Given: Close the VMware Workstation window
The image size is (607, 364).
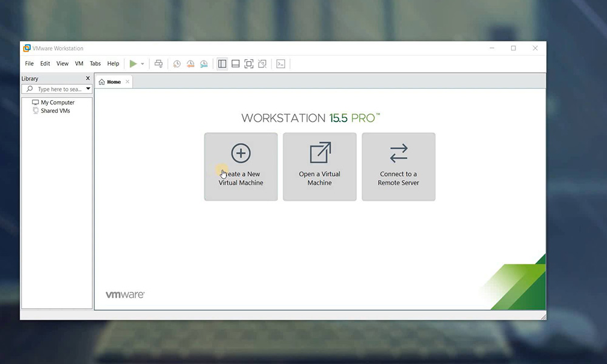Looking at the screenshot, I should (x=535, y=48).
